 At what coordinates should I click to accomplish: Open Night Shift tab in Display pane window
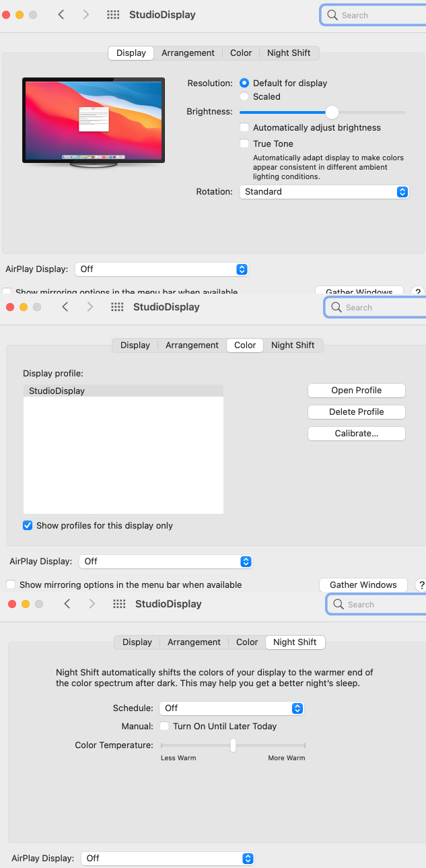click(289, 53)
